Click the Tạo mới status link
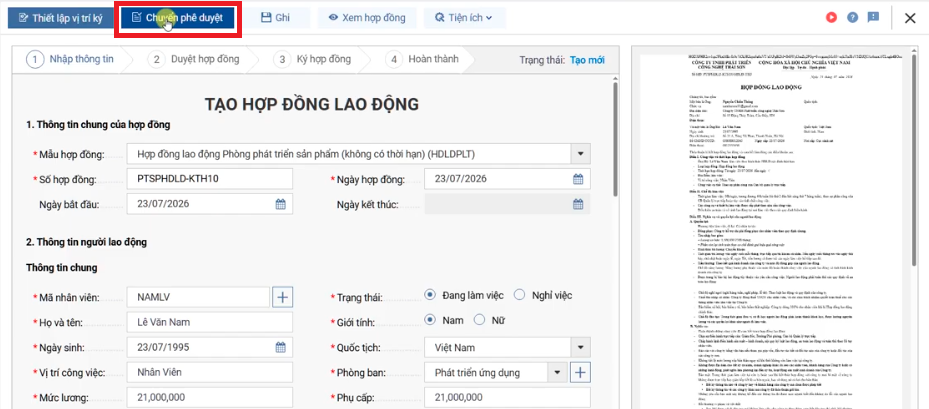The image size is (929, 409). (587, 60)
